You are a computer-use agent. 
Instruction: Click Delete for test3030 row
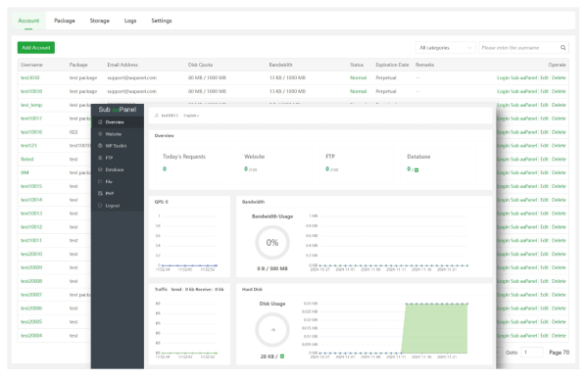tap(559, 78)
